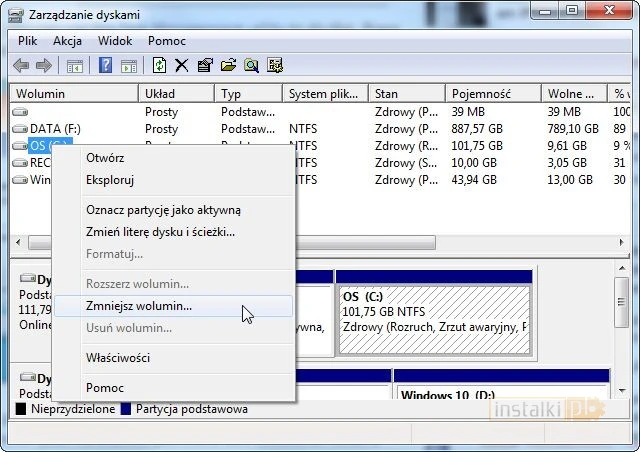Click the Back arrow toolbar icon
Viewport: 640px width, 452px height.
(x=21, y=65)
